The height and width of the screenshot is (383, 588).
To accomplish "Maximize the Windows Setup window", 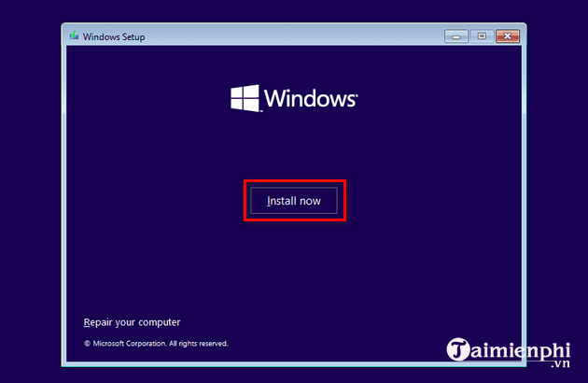I will point(482,36).
